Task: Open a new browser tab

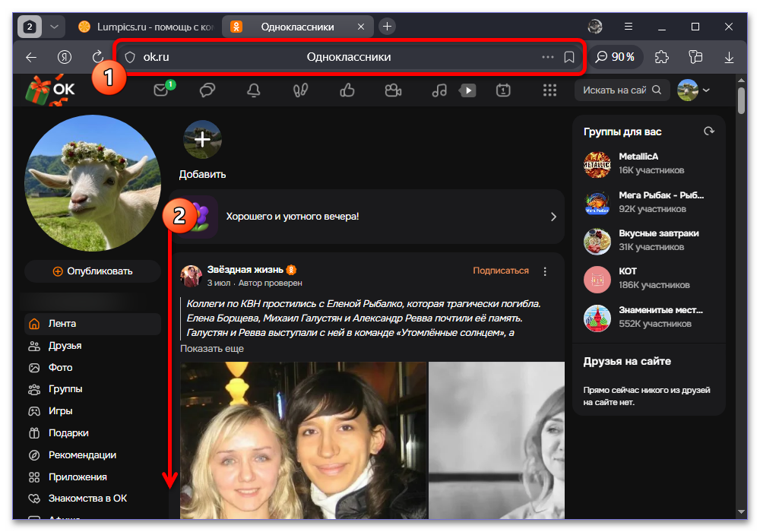Action: (387, 27)
